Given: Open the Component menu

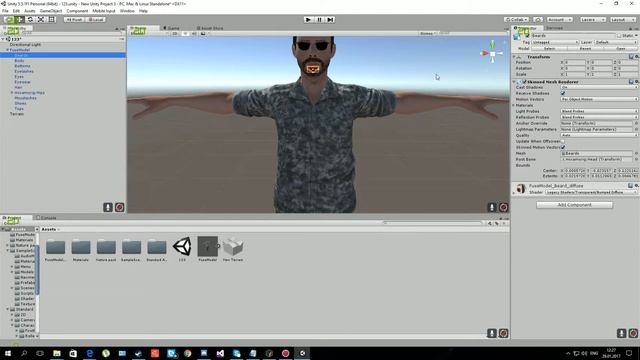Looking at the screenshot, I should coord(77,11).
